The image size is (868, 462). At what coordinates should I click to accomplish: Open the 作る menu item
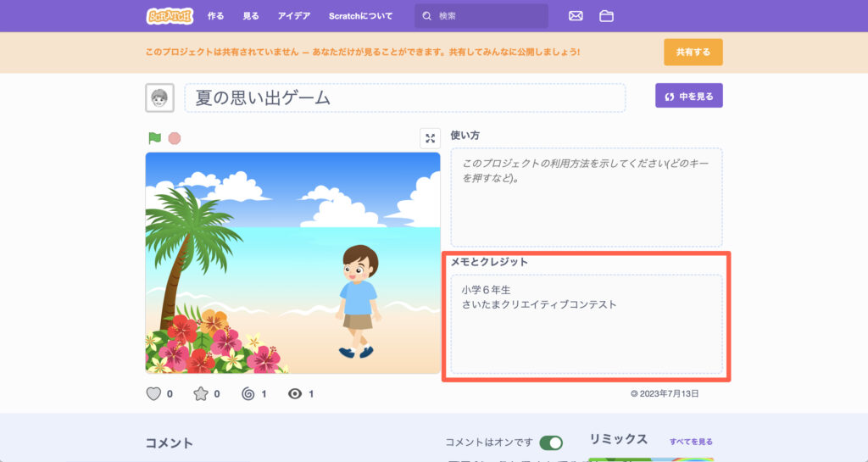pos(215,16)
